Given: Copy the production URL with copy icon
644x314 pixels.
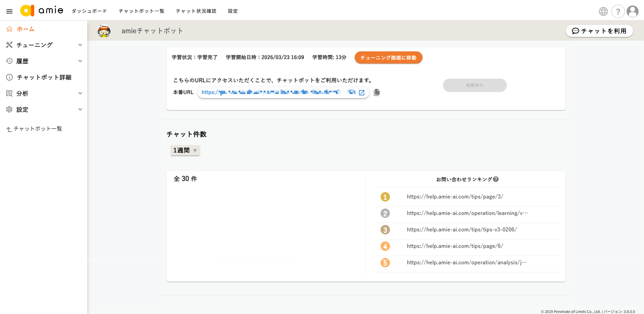Looking at the screenshot, I should pyautogui.click(x=377, y=92).
